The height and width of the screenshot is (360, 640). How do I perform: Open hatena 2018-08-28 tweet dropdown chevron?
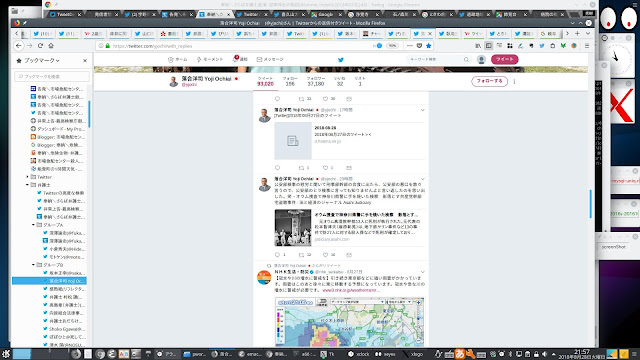click(422, 110)
